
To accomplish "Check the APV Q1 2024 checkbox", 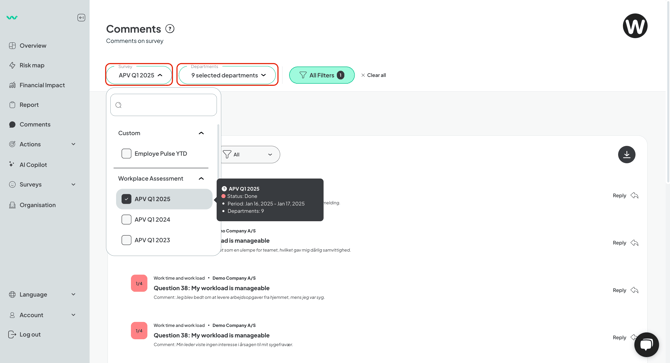I will [126, 220].
